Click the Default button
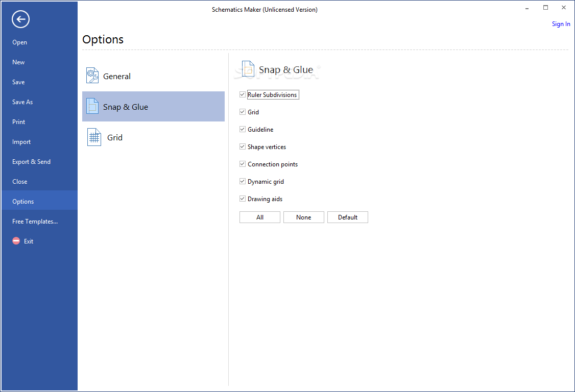This screenshot has height=392, width=575. [348, 217]
